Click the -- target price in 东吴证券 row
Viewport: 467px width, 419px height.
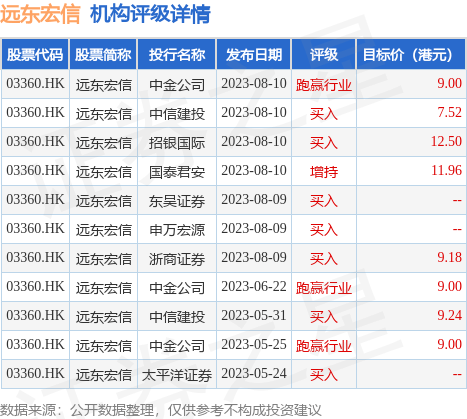[457, 200]
